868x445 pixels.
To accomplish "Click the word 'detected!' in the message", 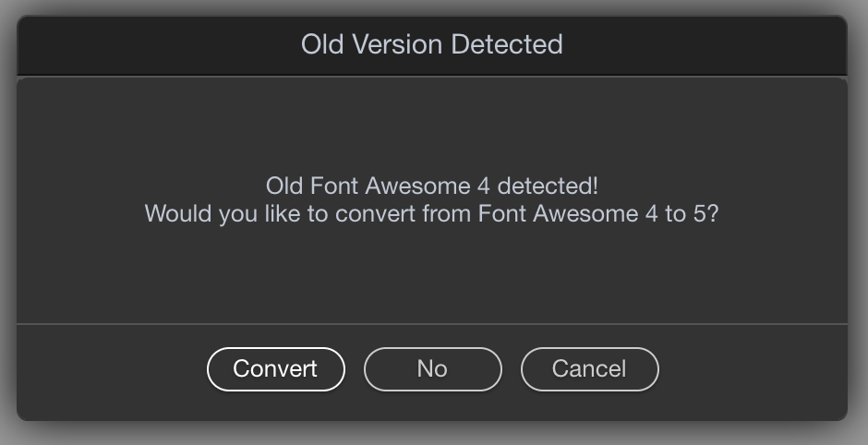I will 548,186.
